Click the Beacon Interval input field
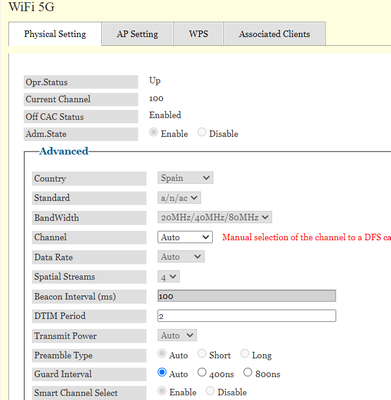 247,296
